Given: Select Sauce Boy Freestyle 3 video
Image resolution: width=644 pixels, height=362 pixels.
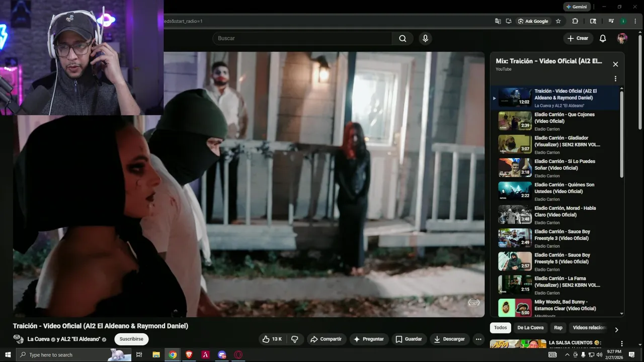Looking at the screenshot, I should point(555,238).
